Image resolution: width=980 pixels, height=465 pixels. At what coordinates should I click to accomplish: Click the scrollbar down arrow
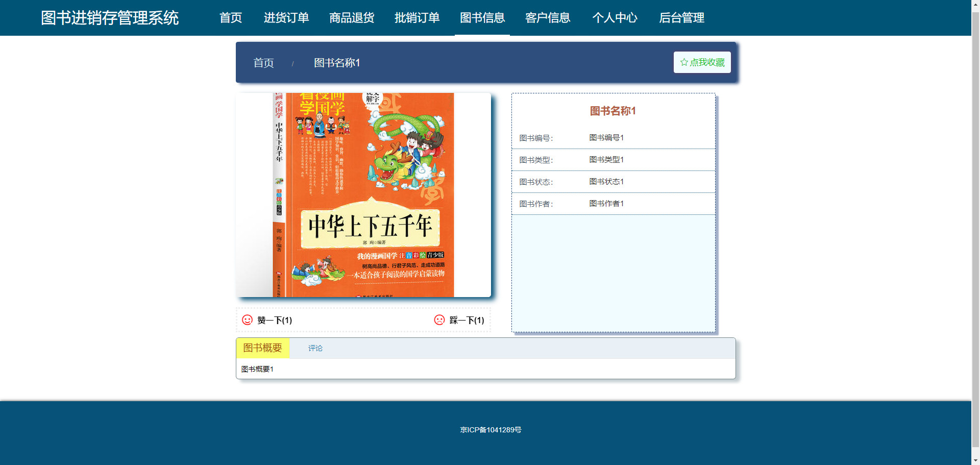tap(975, 460)
